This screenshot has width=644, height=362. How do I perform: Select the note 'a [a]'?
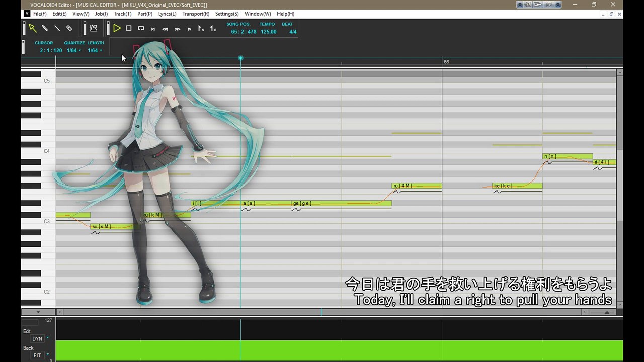coord(266,203)
